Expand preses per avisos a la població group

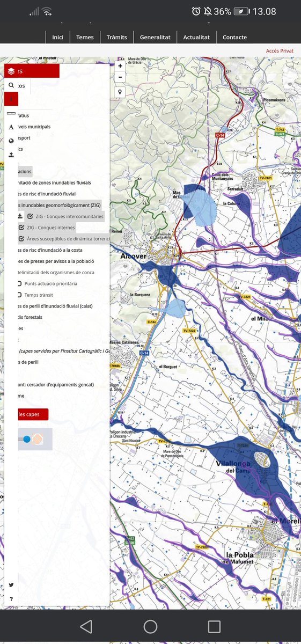coord(55,261)
